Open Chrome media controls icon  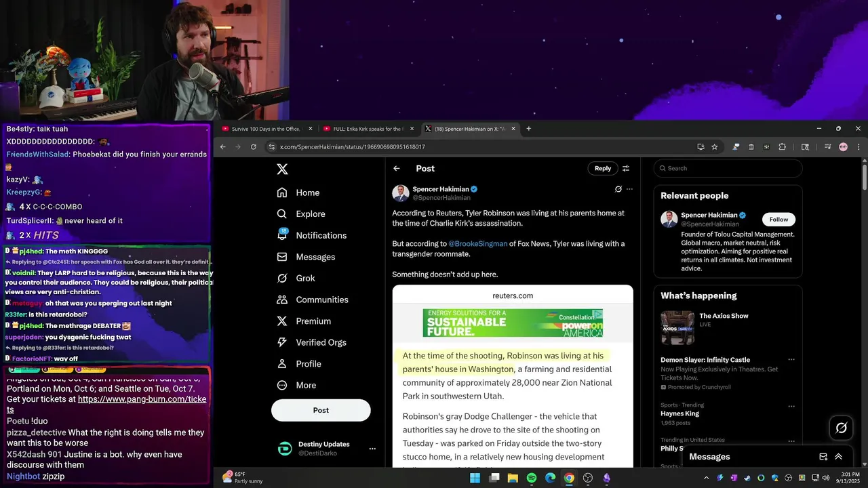pos(828,146)
